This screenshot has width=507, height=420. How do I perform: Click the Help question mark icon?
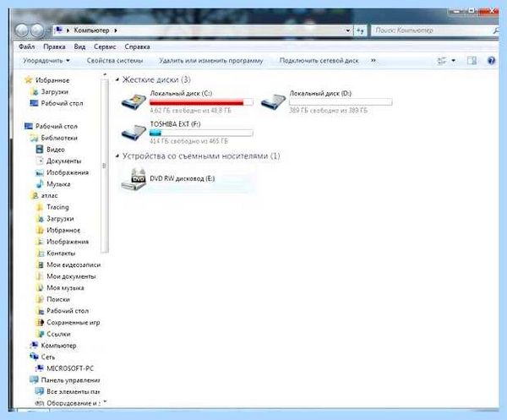(491, 61)
